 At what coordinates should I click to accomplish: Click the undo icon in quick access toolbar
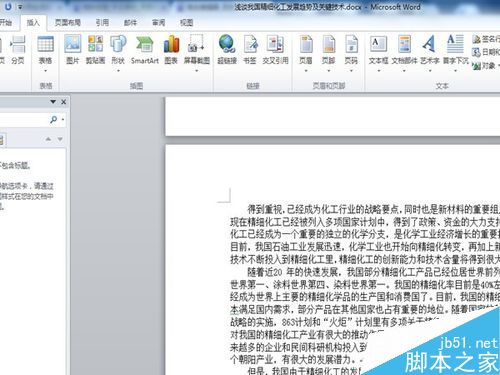tap(8, 7)
